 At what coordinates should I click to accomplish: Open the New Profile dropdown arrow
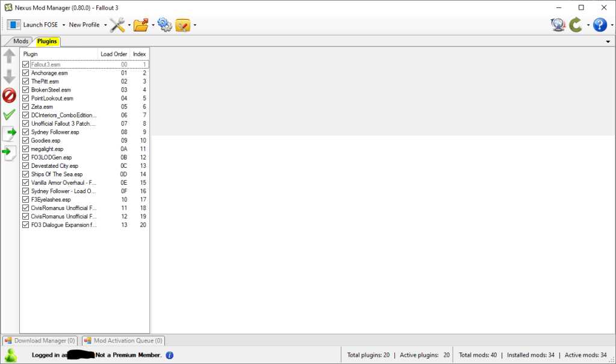coord(105,25)
